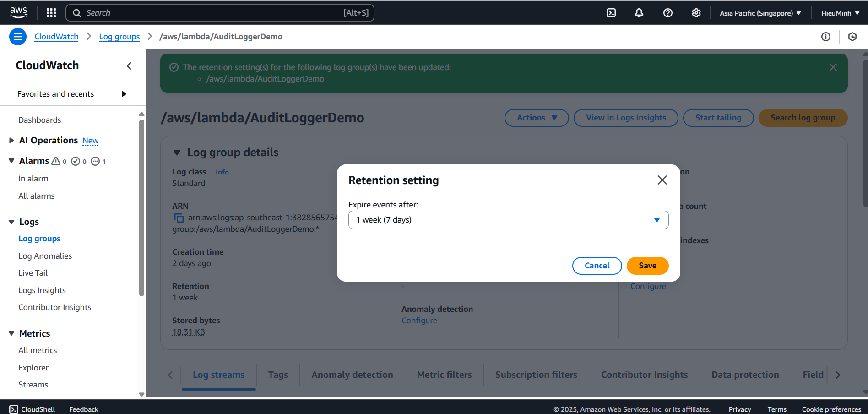
Task: Open the CloudShell icon in top bar
Action: [611, 13]
